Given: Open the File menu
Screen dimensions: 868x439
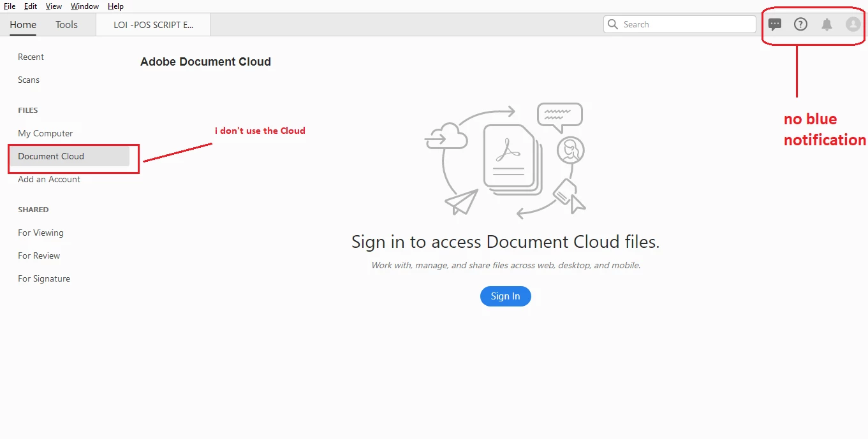Looking at the screenshot, I should coord(10,6).
